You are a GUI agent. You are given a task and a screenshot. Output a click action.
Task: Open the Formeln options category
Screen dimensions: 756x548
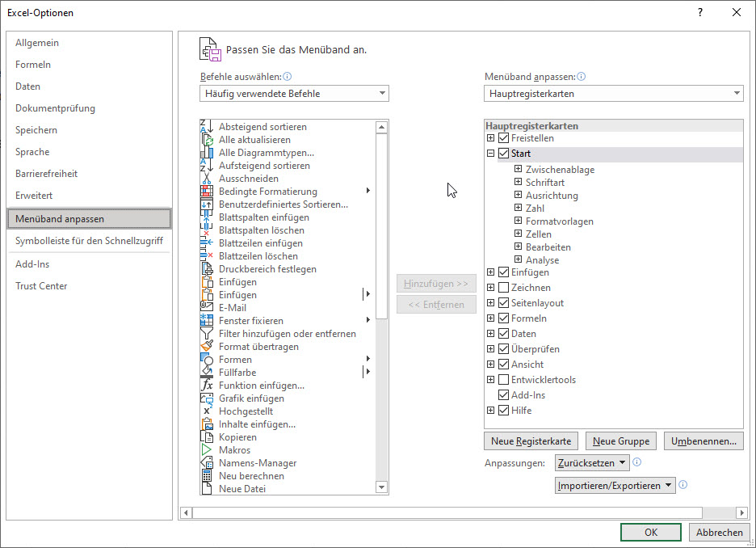[33, 65]
